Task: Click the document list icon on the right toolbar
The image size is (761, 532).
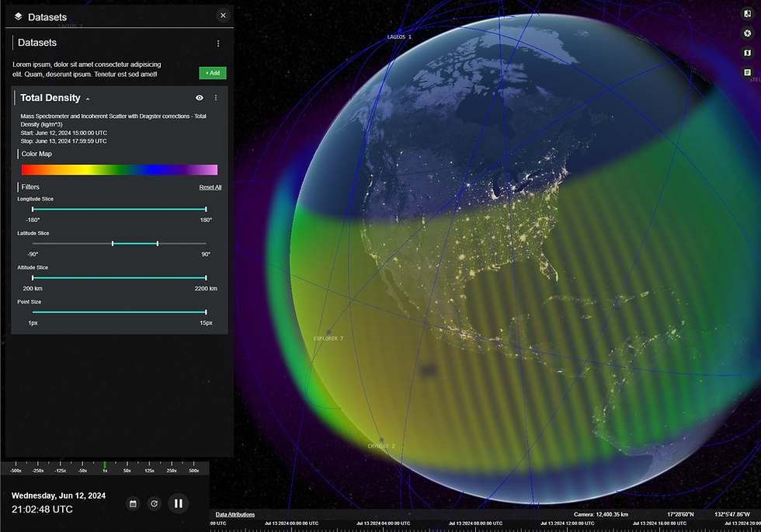Action: (747, 72)
